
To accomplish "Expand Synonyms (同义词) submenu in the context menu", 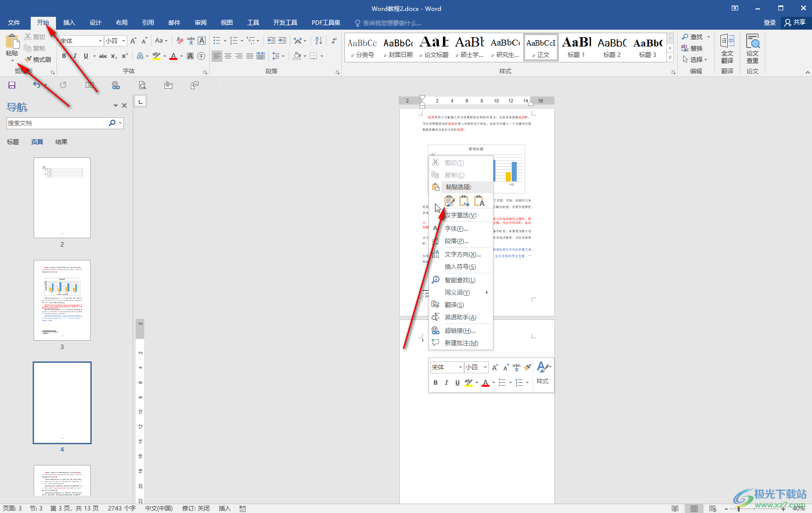I will pyautogui.click(x=461, y=292).
